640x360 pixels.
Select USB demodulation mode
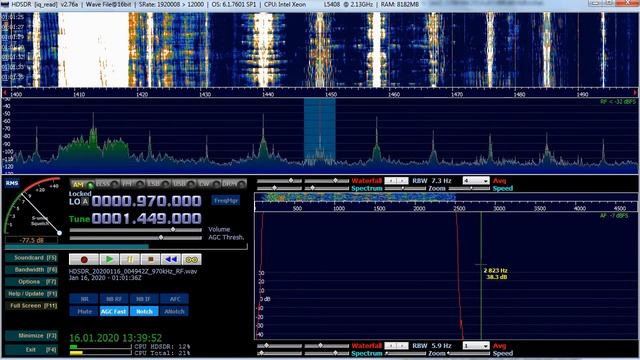pos(183,184)
